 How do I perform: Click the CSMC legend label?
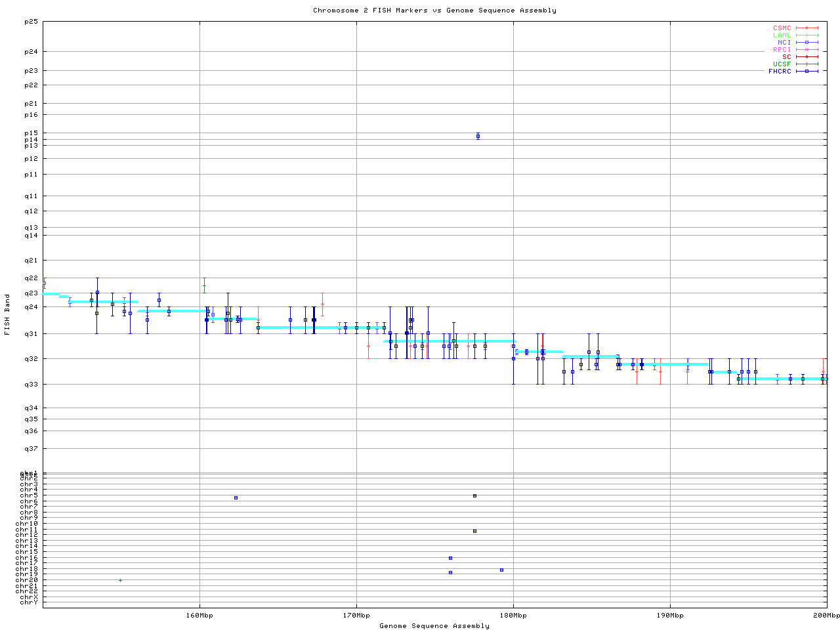pos(782,28)
